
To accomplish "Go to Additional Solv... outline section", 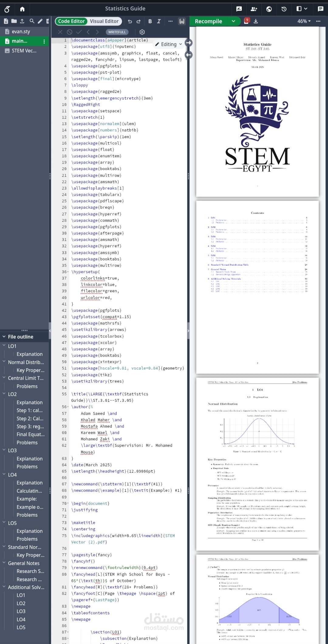I will pos(26,587).
